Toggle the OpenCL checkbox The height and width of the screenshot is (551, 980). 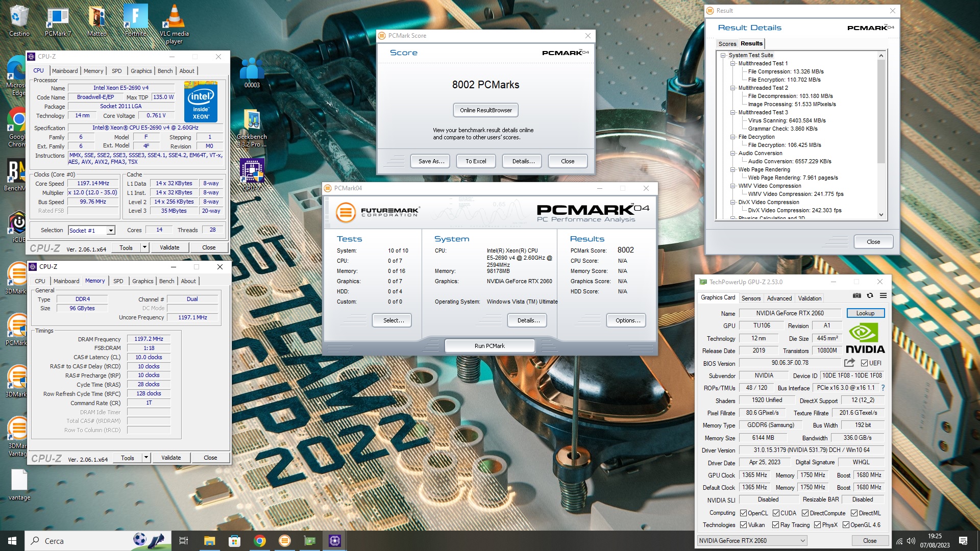(x=743, y=513)
